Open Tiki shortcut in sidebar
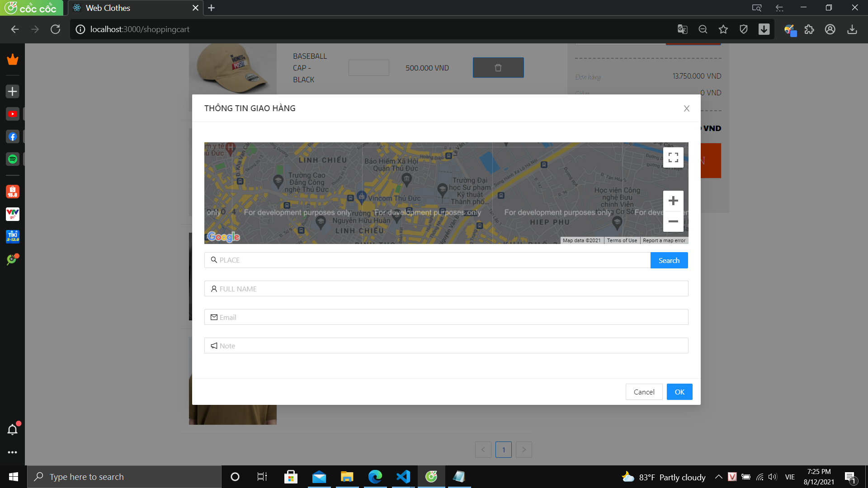This screenshot has height=488, width=868. 13,236
